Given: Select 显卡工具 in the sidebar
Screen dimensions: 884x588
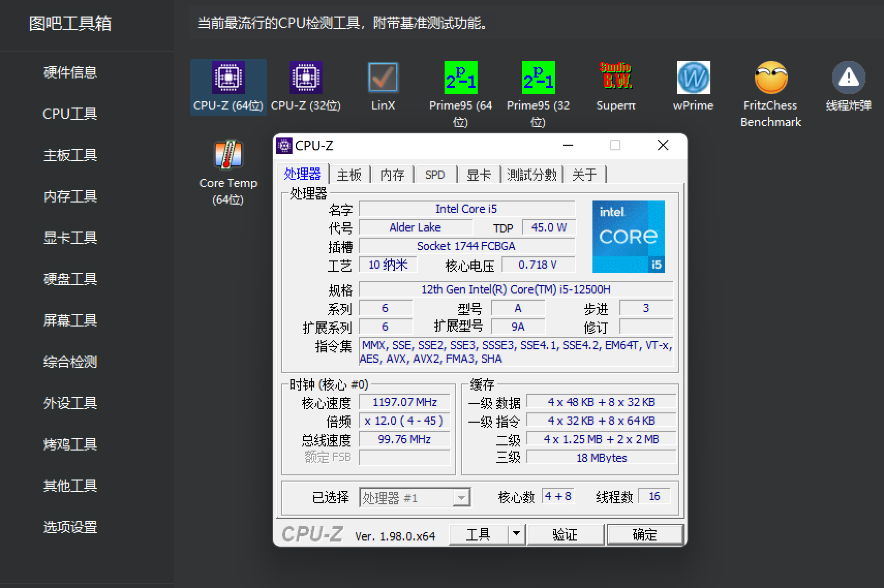Looking at the screenshot, I should click(x=70, y=238).
